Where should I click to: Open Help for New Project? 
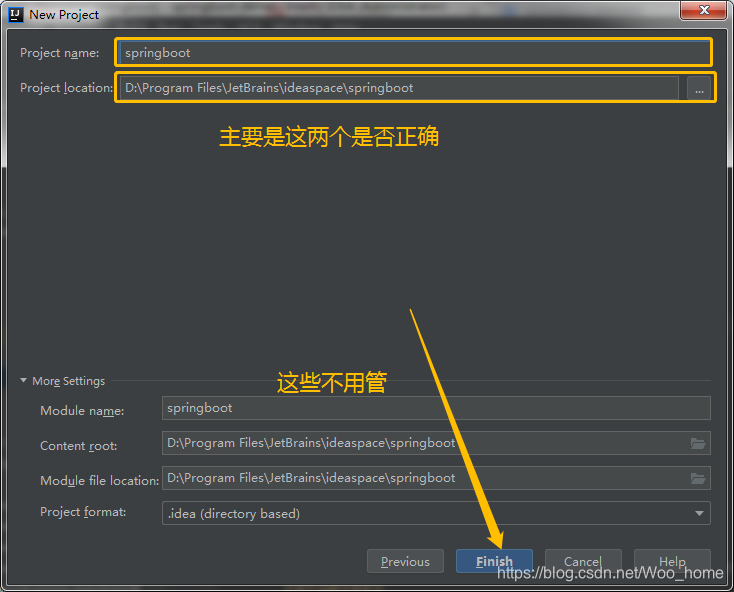[672, 561]
